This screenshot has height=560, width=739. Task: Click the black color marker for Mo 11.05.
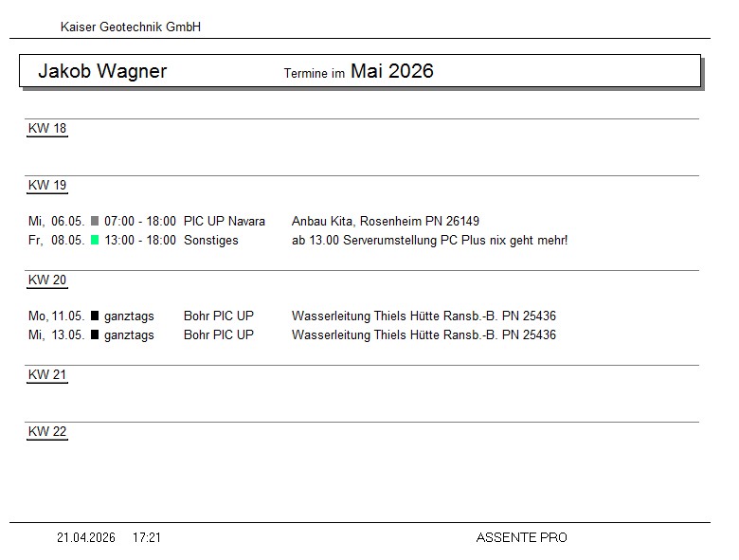(95, 316)
